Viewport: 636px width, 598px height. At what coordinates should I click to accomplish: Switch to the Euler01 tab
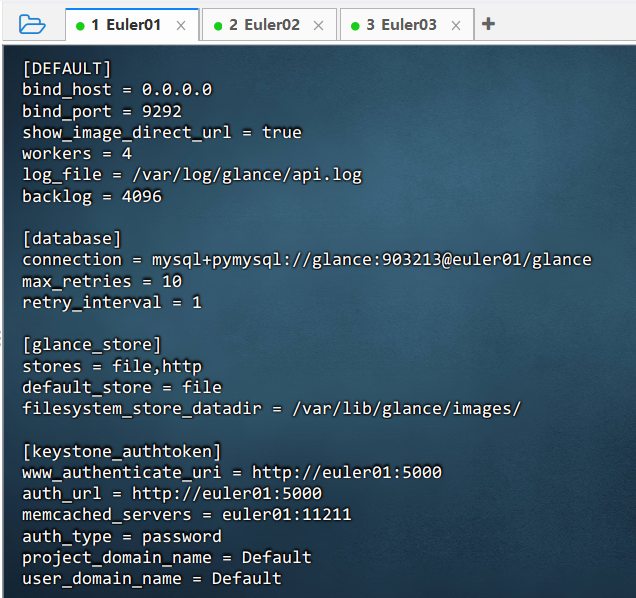(x=132, y=25)
